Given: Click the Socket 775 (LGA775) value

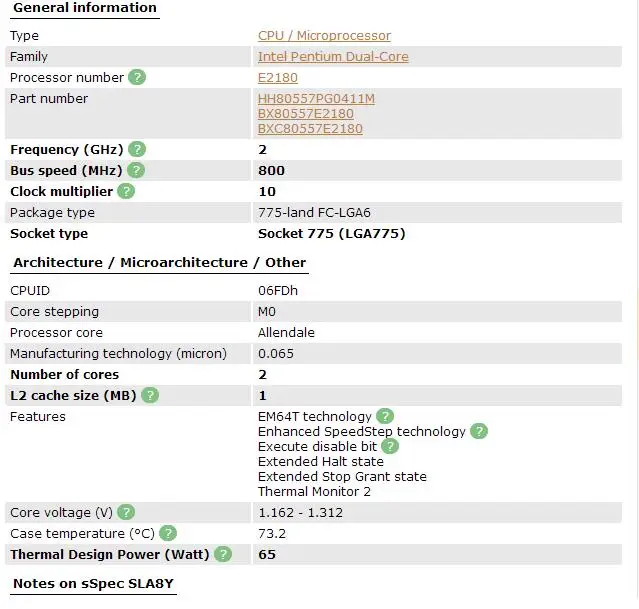Looking at the screenshot, I should (332, 234).
